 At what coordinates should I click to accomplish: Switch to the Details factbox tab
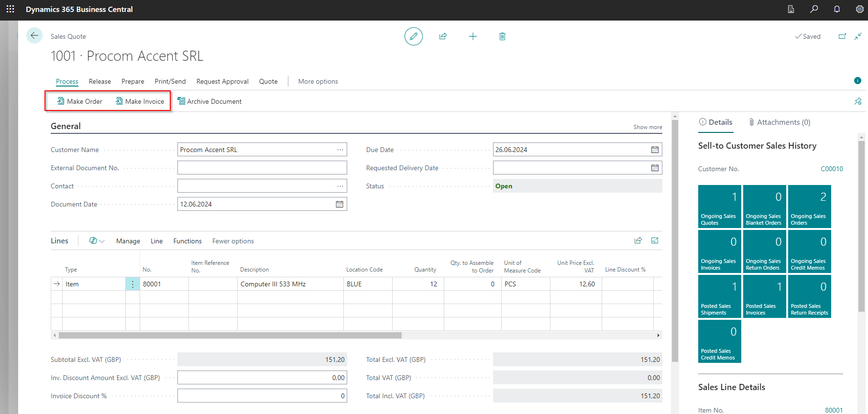pyautogui.click(x=715, y=122)
